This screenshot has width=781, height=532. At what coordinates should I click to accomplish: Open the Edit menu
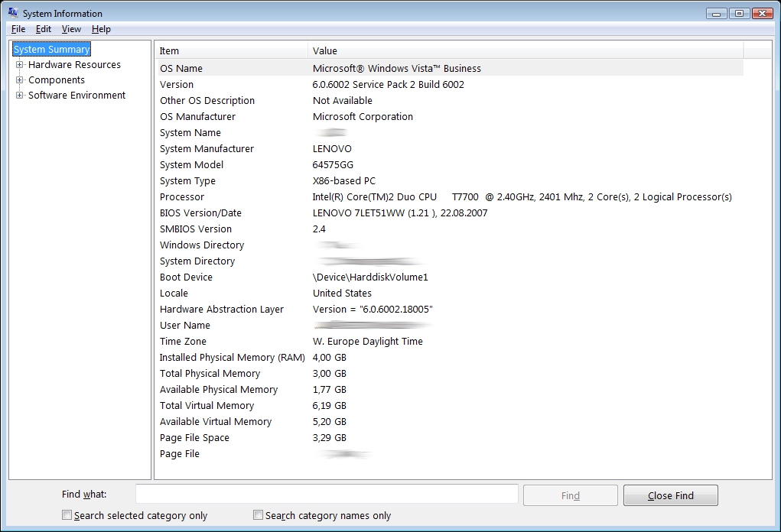pos(44,29)
